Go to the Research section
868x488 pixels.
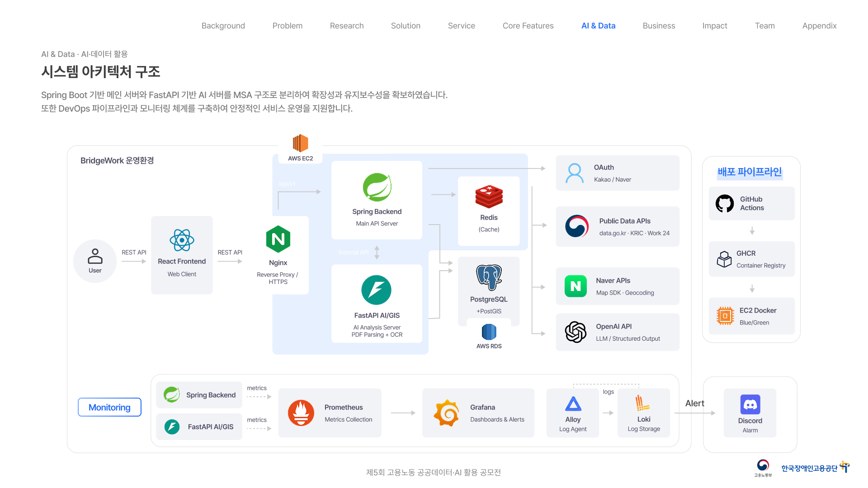click(347, 26)
